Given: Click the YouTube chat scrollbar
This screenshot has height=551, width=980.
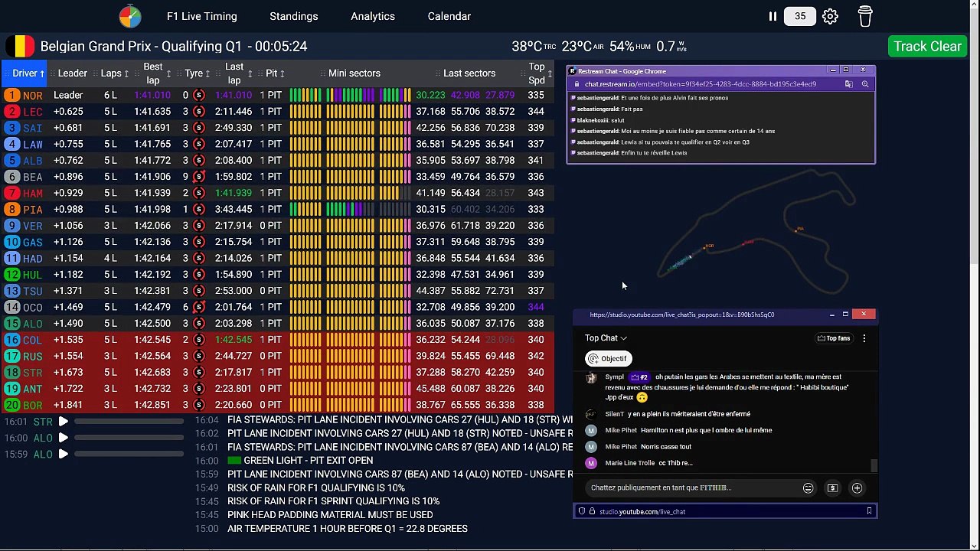Looking at the screenshot, I should (874, 465).
